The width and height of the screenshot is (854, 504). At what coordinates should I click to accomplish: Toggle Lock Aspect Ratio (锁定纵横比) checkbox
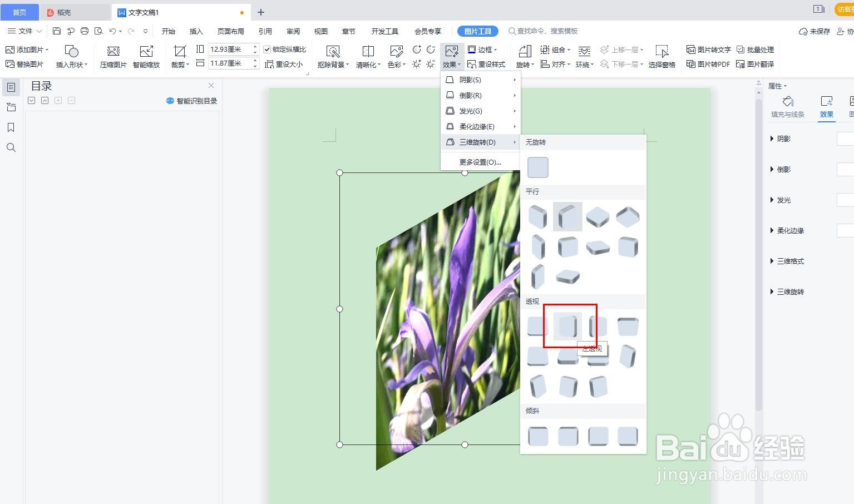tap(267, 50)
